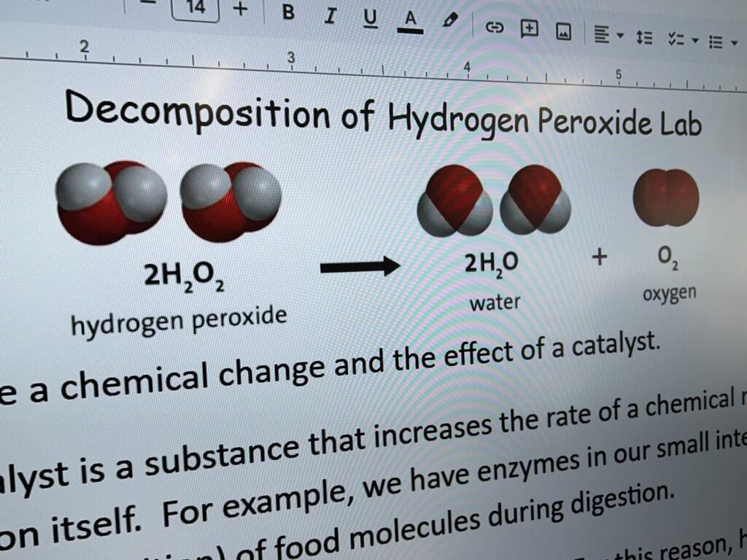Expand the alignment dropdown arrow

point(620,36)
